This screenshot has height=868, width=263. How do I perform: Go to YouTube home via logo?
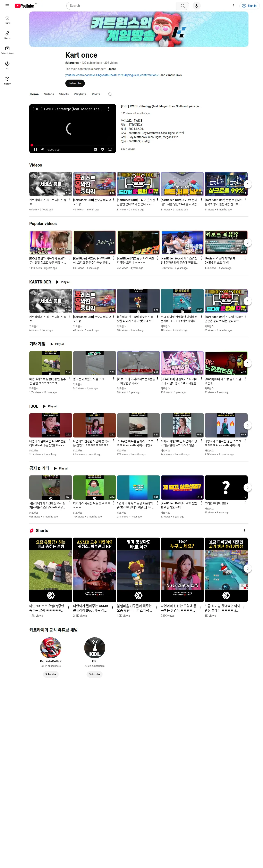24,6
